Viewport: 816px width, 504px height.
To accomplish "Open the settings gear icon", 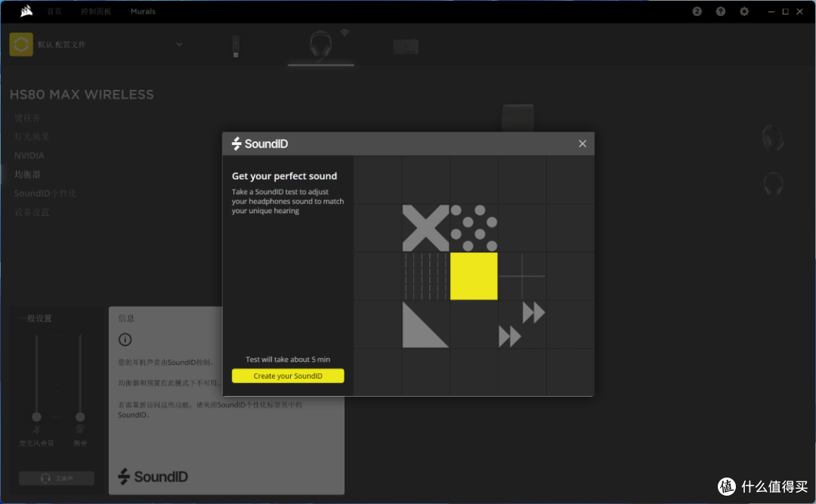I will tap(744, 11).
